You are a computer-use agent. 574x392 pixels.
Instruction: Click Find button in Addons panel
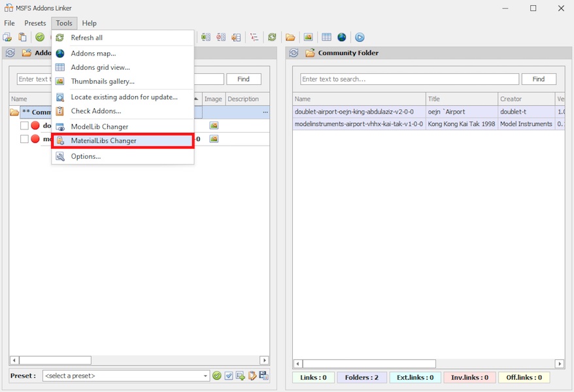[x=243, y=79]
